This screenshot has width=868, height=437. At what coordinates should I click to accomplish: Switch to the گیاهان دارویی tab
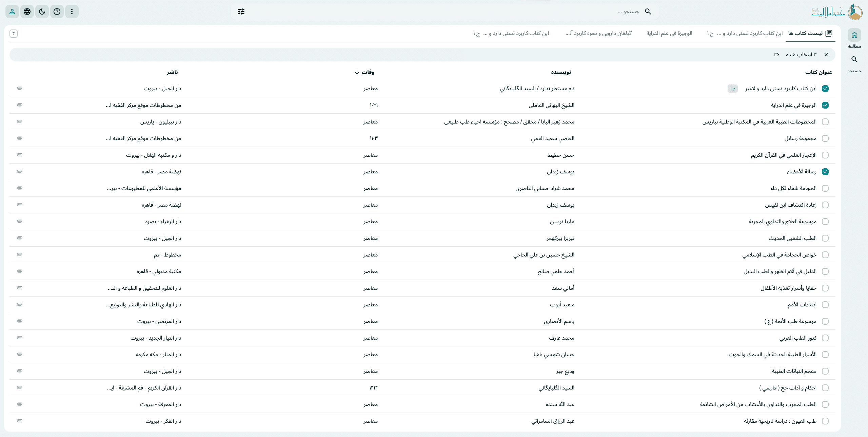point(598,33)
